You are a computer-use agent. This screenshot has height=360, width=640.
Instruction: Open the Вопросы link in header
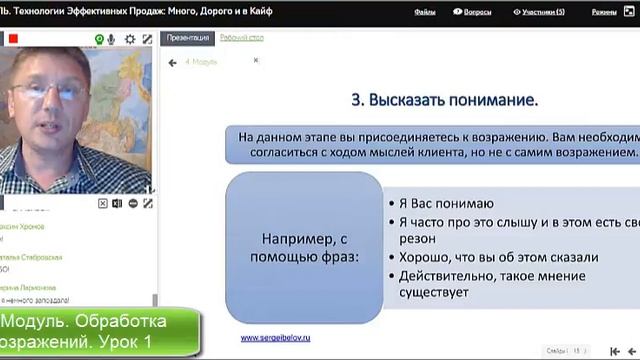(x=477, y=12)
